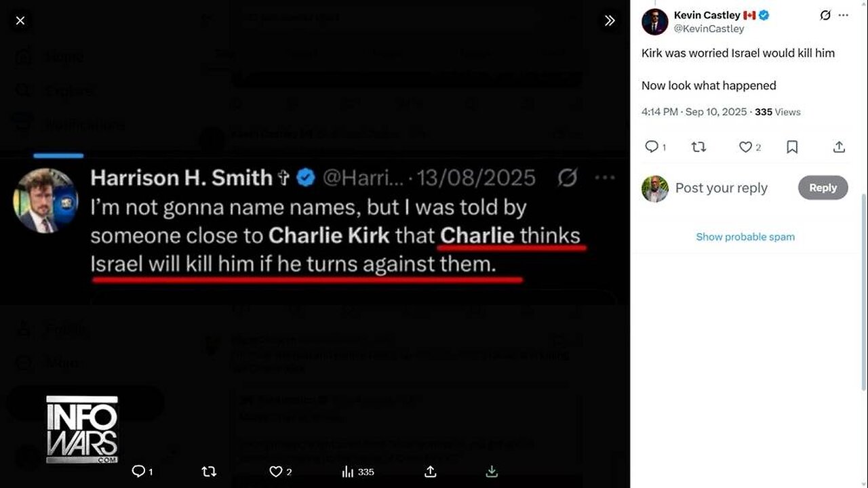Share the post from right panel icon
This screenshot has width=868, height=488.
tap(839, 146)
